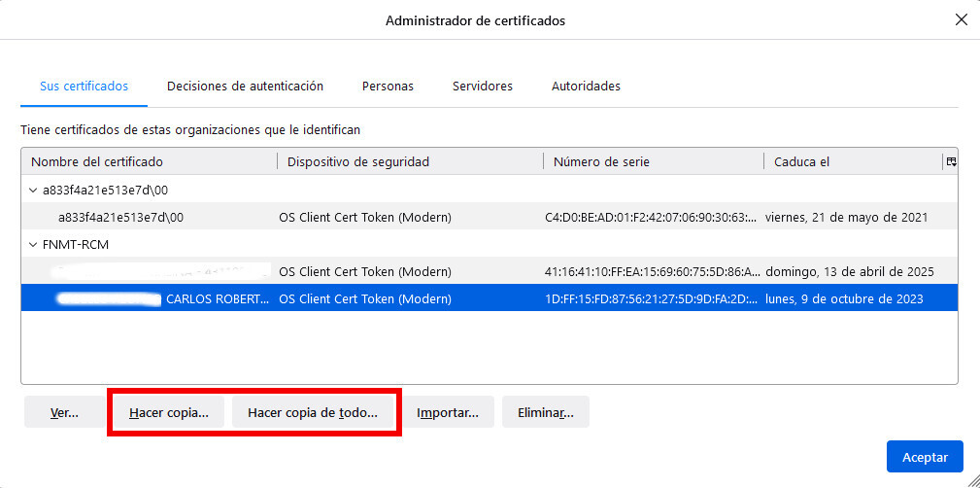Collapse the a833f4a21e513e7d\00 tree group
Screen dimensions: 980x488
pos(34,190)
